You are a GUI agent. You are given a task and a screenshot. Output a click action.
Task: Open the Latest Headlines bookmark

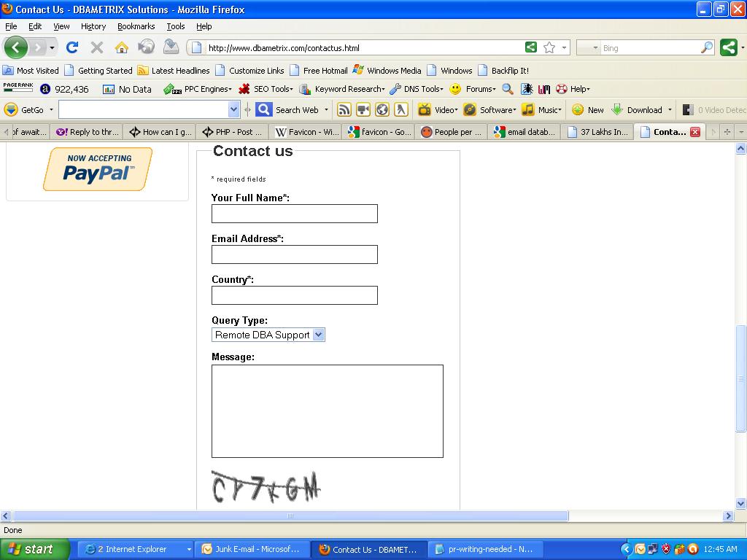174,71
